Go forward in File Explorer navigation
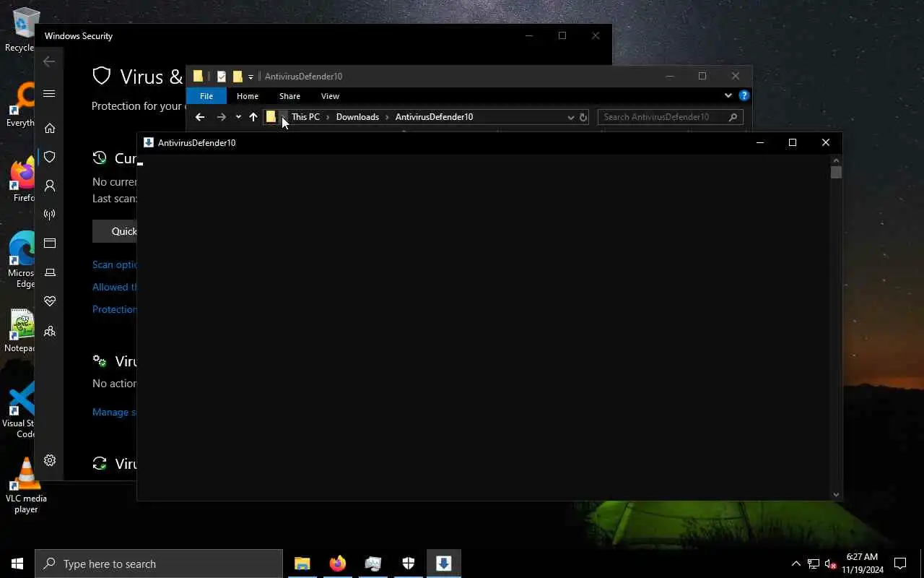Image resolution: width=924 pixels, height=578 pixels. (222, 117)
